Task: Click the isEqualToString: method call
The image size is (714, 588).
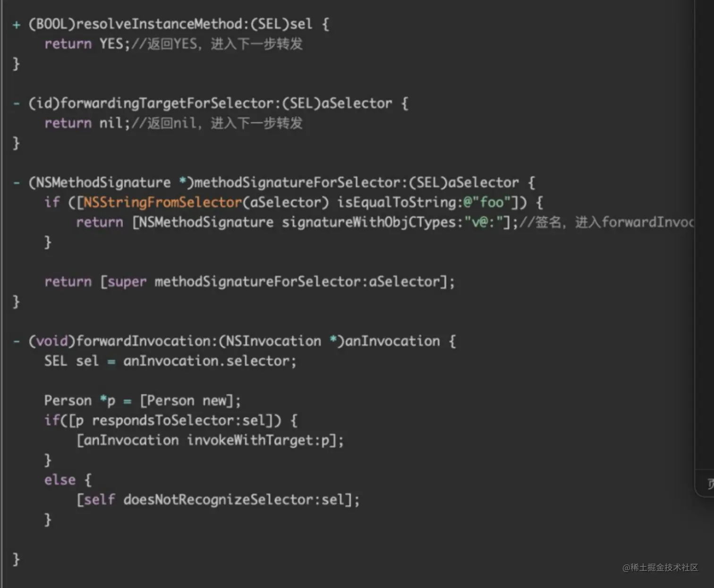Action: point(399,203)
